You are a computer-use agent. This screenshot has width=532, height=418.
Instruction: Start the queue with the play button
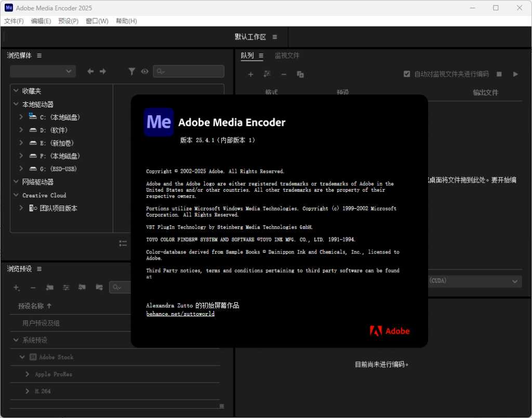pyautogui.click(x=515, y=74)
